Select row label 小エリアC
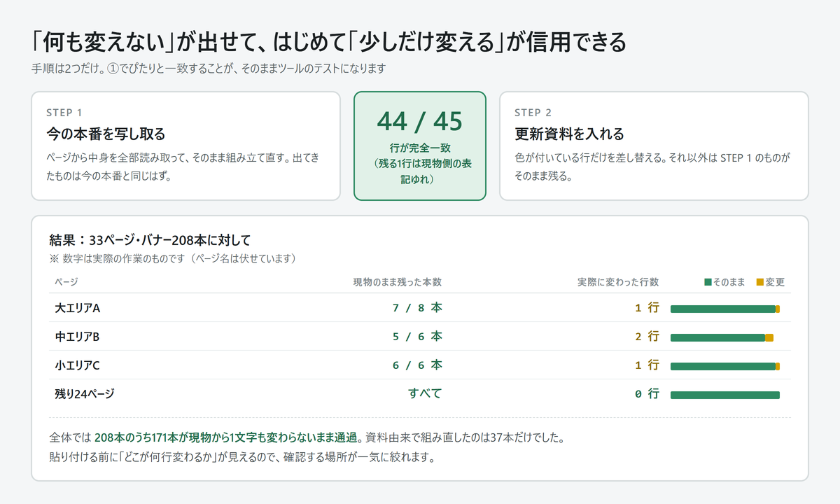This screenshot has height=504, width=840. pyautogui.click(x=78, y=365)
